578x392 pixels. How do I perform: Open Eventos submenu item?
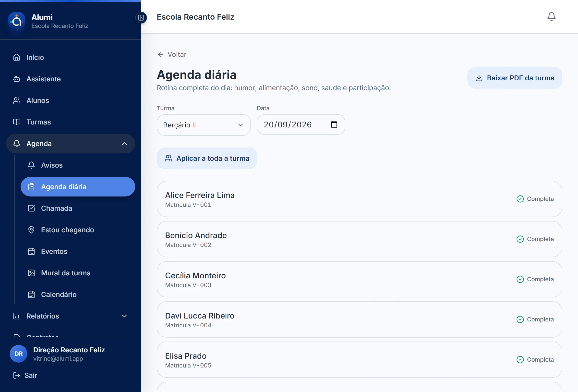point(78,251)
